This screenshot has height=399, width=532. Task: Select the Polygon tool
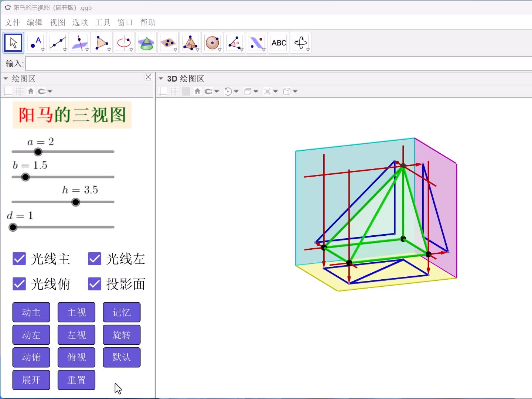click(x=102, y=43)
